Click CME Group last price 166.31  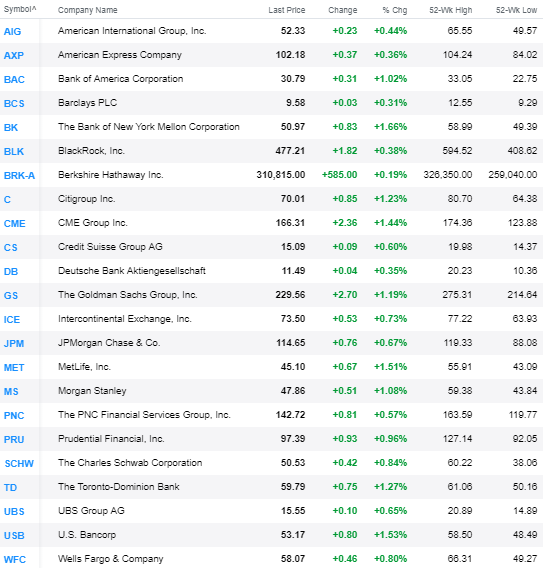[x=290, y=223]
